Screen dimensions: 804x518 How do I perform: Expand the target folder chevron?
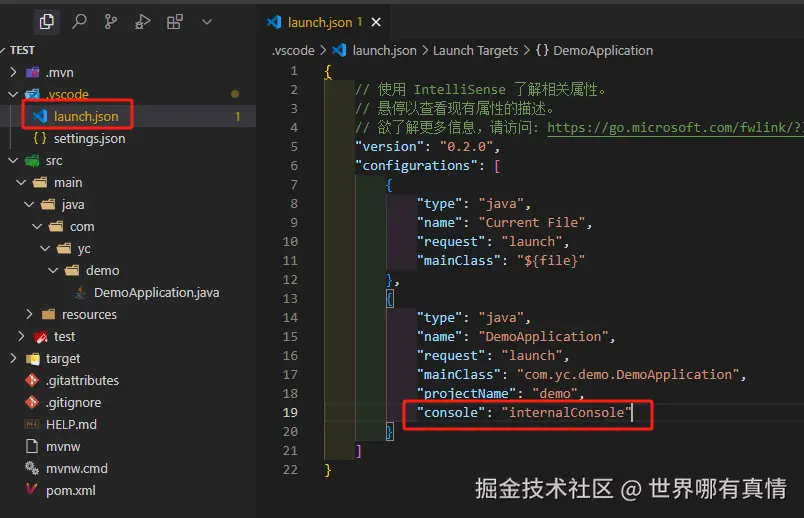(x=13, y=358)
